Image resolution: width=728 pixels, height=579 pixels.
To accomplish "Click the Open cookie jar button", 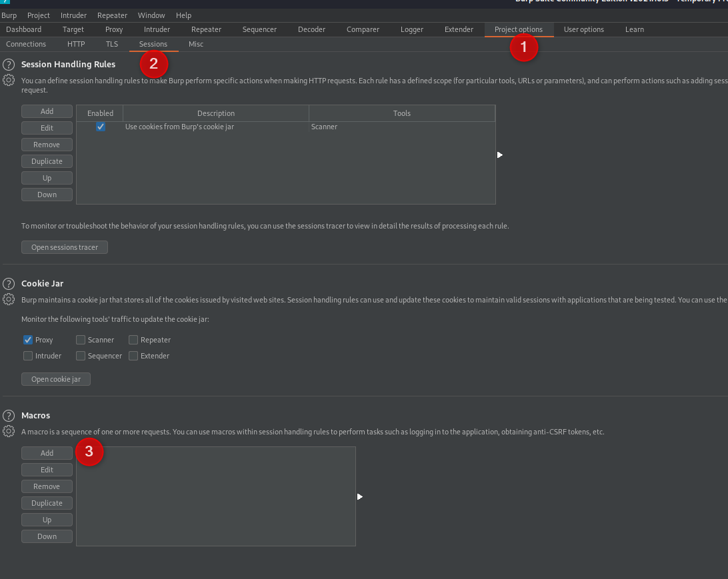I will 56,379.
